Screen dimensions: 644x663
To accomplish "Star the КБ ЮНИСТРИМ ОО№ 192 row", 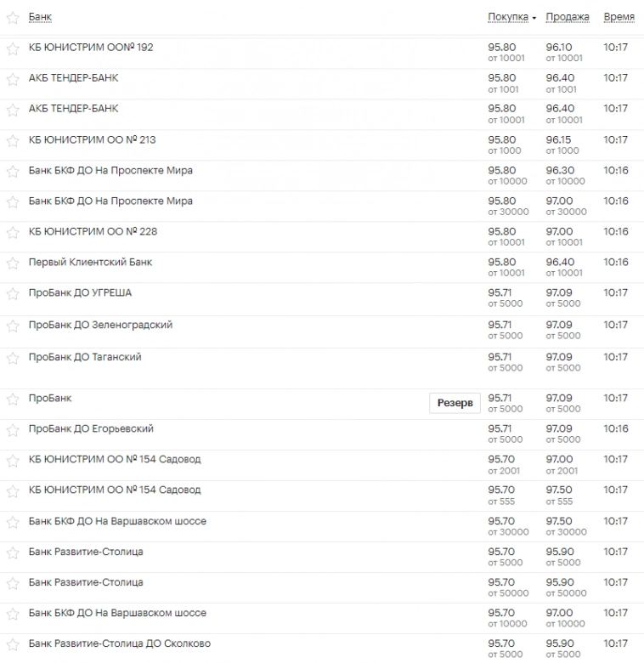I will [13, 48].
